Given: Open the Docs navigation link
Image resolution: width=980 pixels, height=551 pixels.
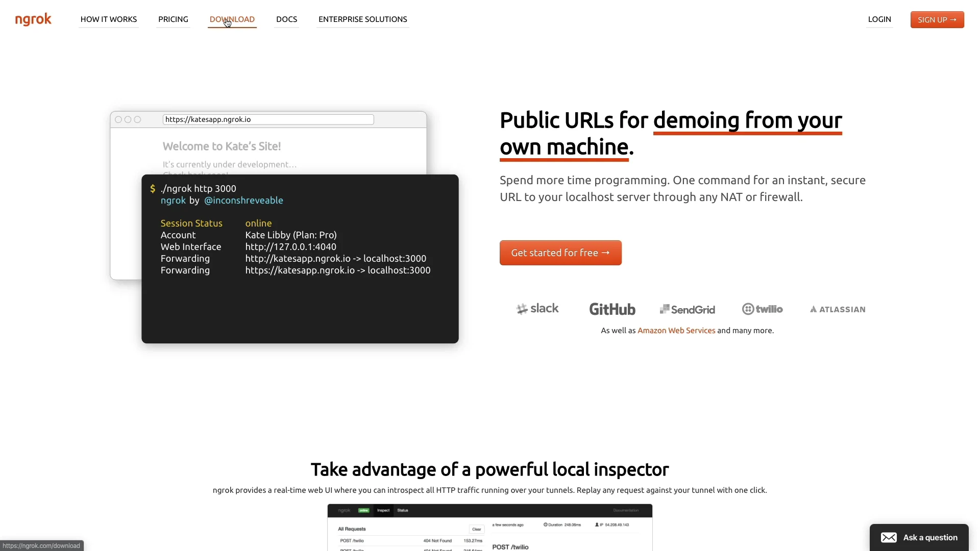Looking at the screenshot, I should (286, 19).
